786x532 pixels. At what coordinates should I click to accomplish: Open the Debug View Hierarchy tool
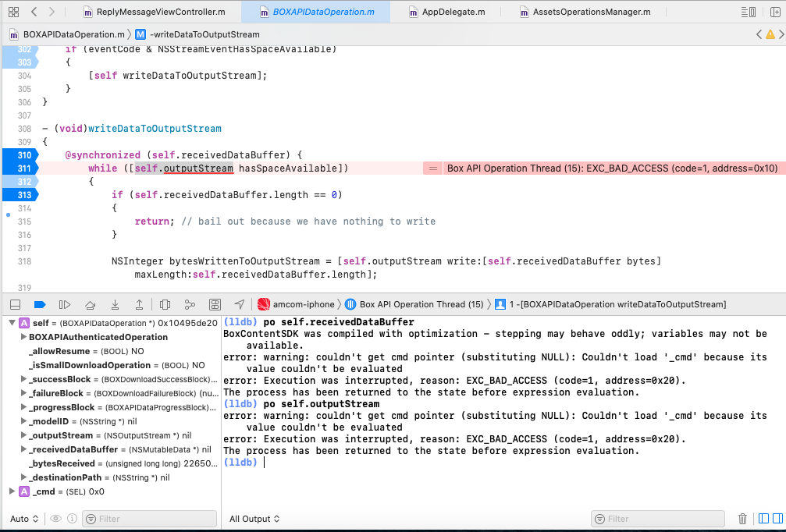[165, 304]
